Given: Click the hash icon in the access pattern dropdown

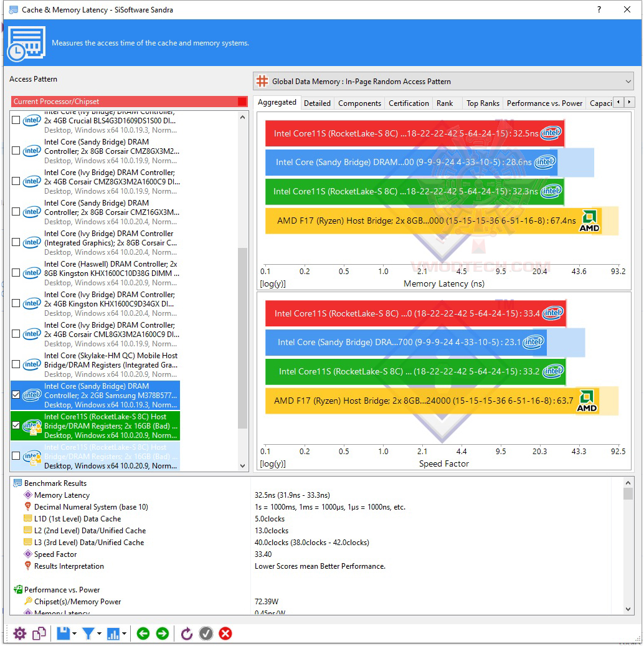Looking at the screenshot, I should tap(262, 81).
